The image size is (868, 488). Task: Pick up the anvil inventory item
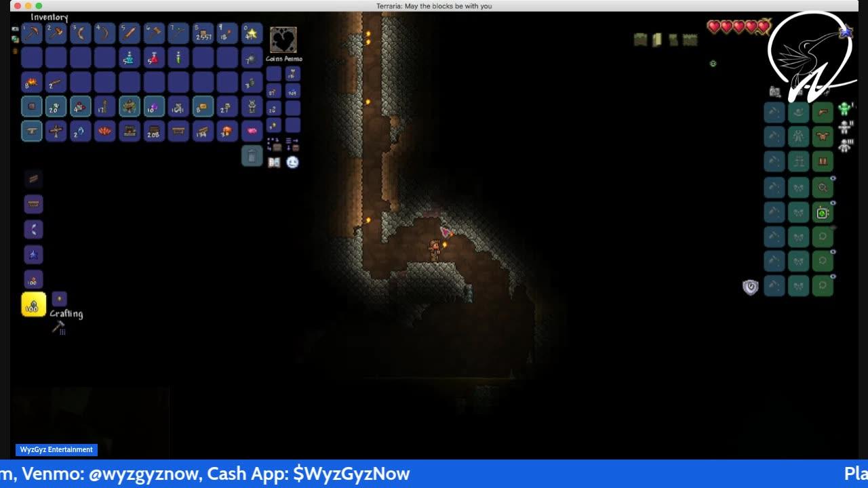[x=32, y=131]
